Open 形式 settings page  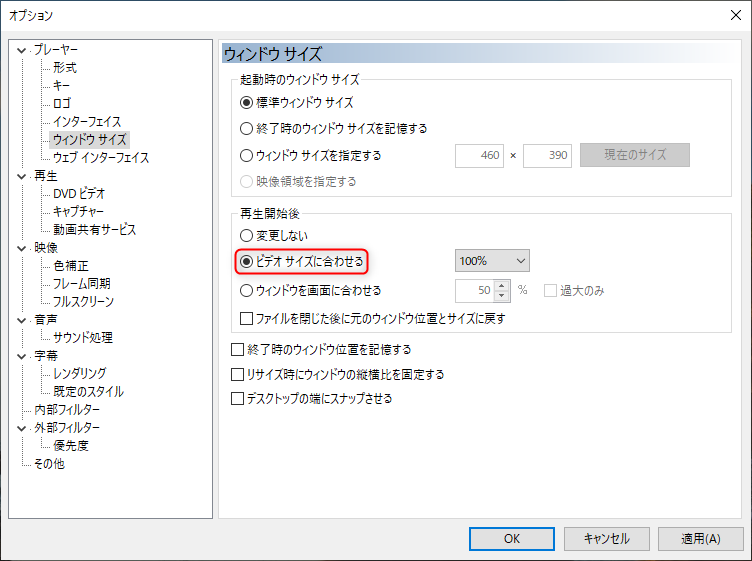65,68
